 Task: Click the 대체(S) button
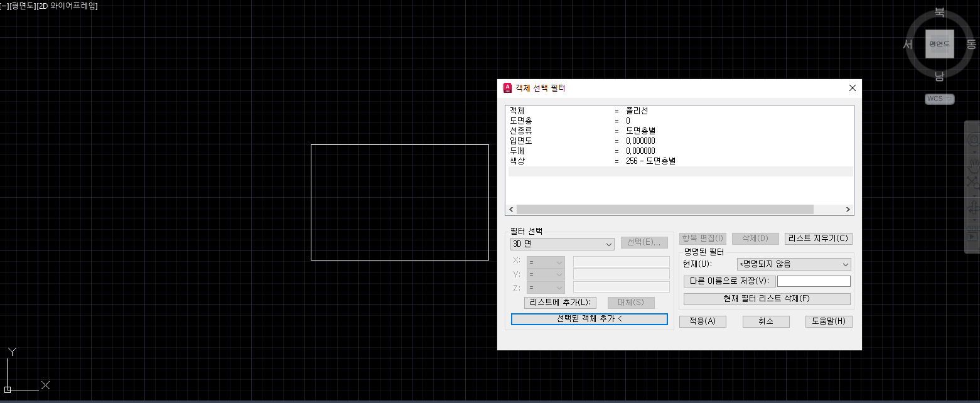click(631, 303)
